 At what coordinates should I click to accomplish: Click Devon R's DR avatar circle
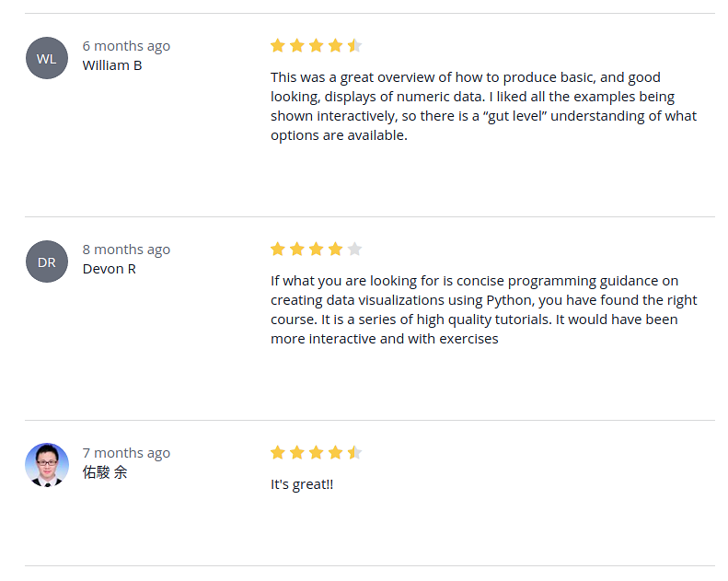coord(47,261)
